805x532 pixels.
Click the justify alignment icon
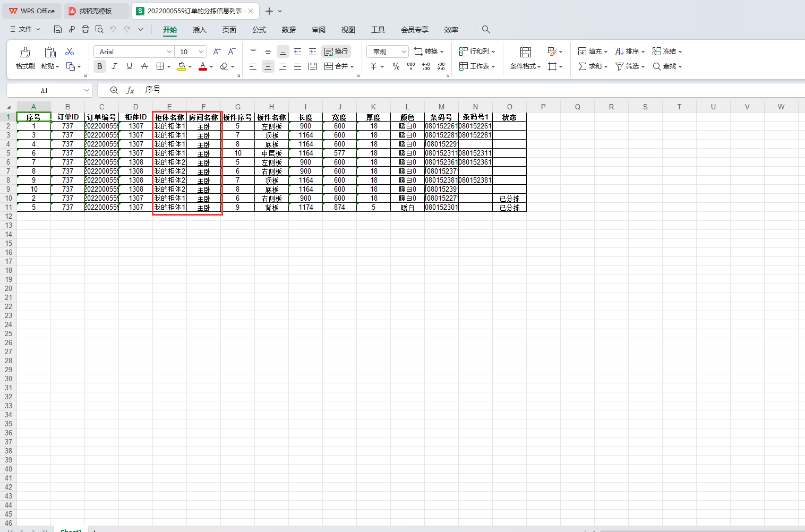pos(298,66)
